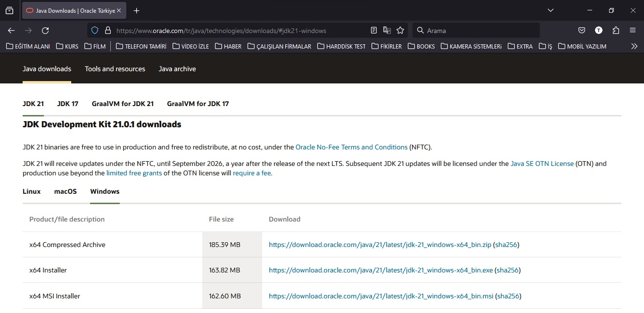Go back with the back arrow
Screen dimensions: 644x313
11,30
